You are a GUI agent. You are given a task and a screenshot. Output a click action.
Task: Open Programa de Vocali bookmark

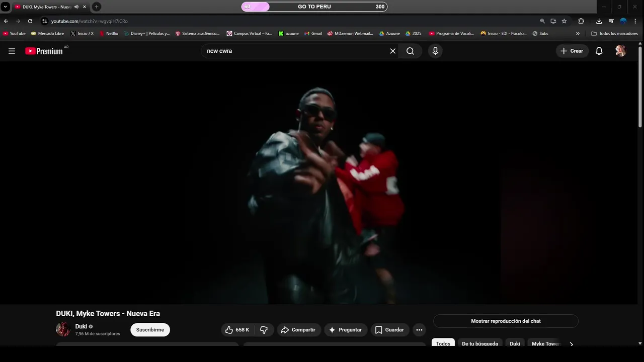(x=451, y=34)
